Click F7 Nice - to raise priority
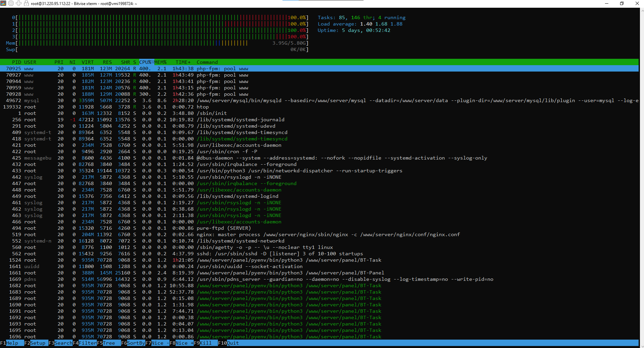 160,343
